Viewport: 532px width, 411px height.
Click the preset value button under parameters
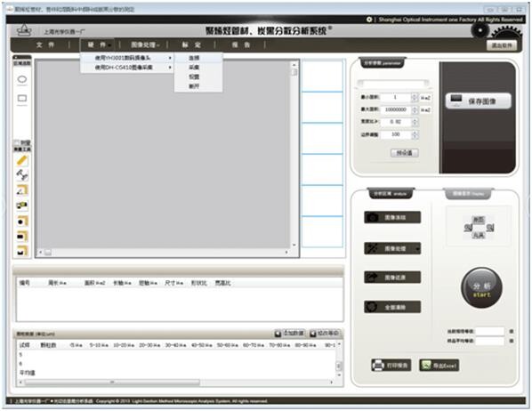[x=405, y=153]
